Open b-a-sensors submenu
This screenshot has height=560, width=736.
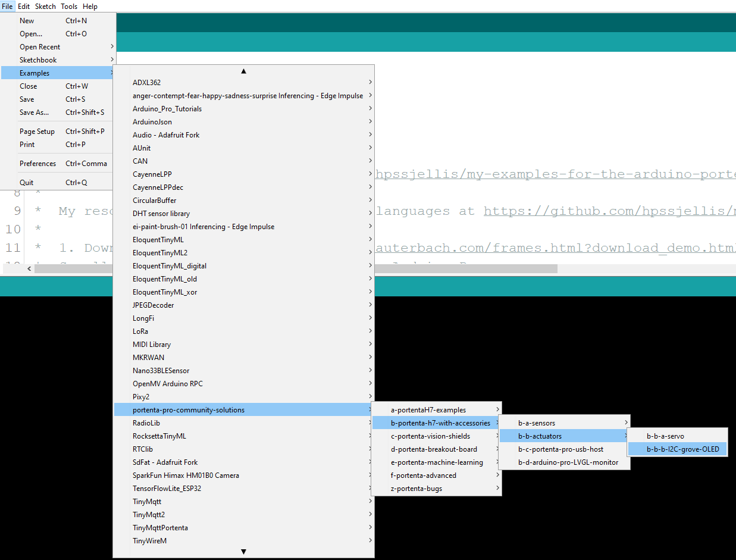coord(564,423)
